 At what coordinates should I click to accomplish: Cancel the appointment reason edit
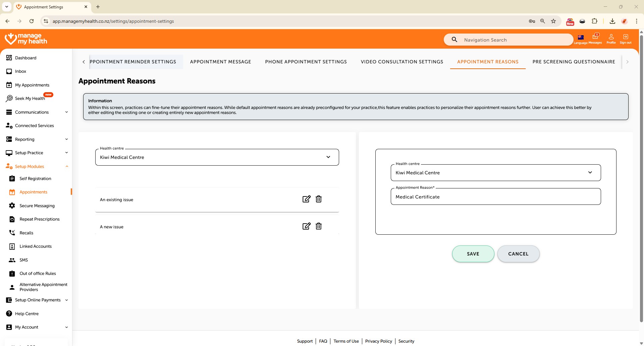(518, 254)
